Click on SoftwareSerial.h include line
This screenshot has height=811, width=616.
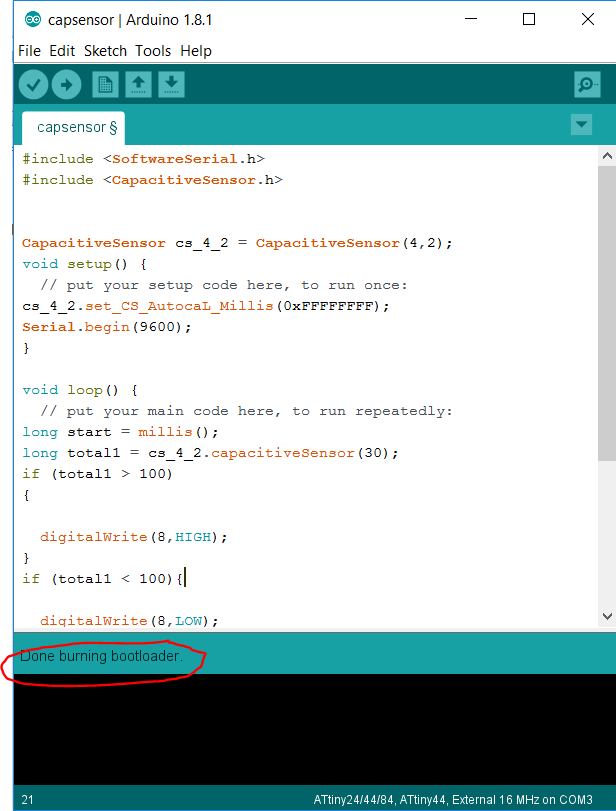[x=143, y=159]
